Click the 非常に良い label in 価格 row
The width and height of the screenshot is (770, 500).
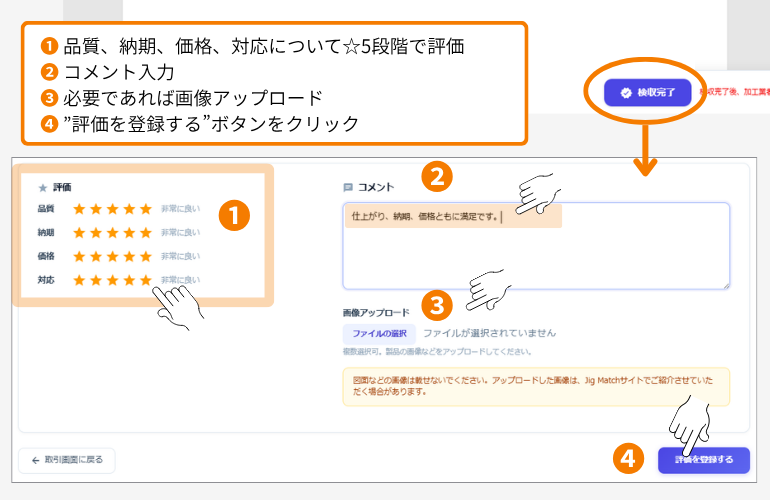180,256
